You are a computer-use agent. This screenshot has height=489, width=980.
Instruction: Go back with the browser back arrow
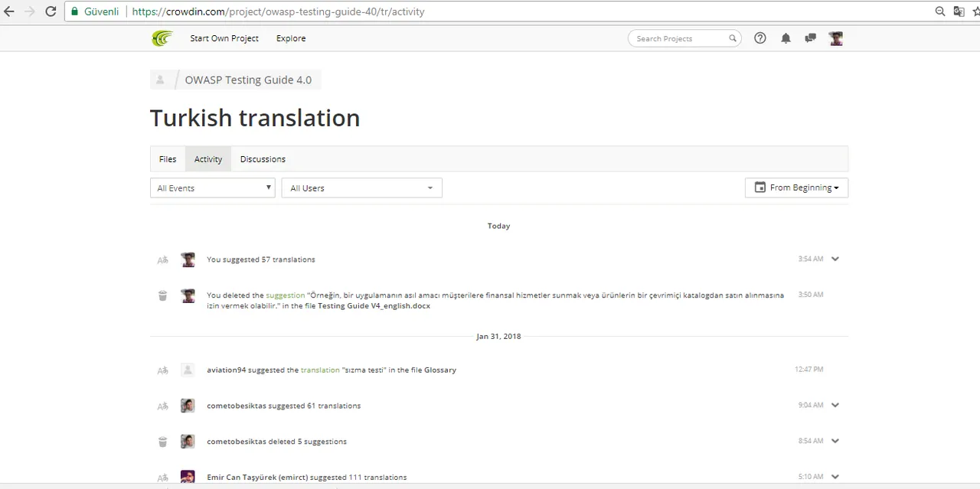[9, 11]
